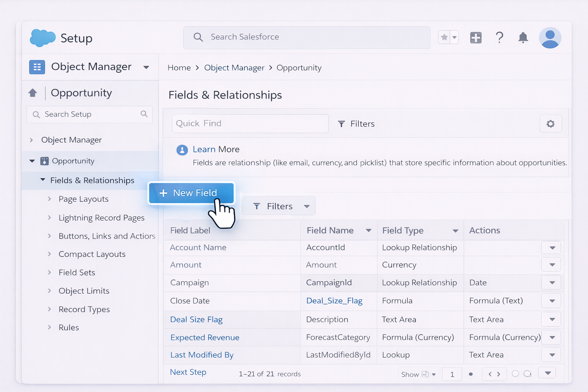Click the page number box in footer

click(x=452, y=374)
